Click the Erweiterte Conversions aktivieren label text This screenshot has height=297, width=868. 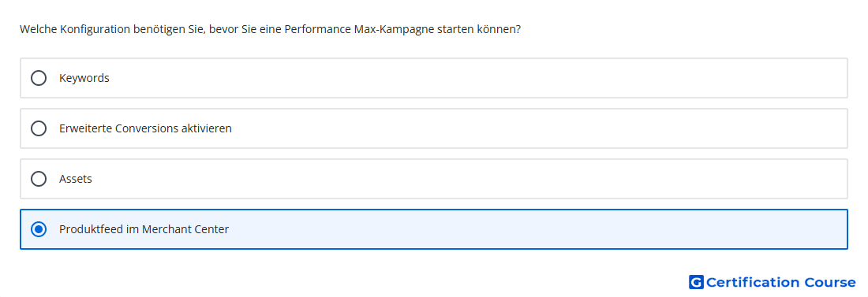(x=146, y=128)
